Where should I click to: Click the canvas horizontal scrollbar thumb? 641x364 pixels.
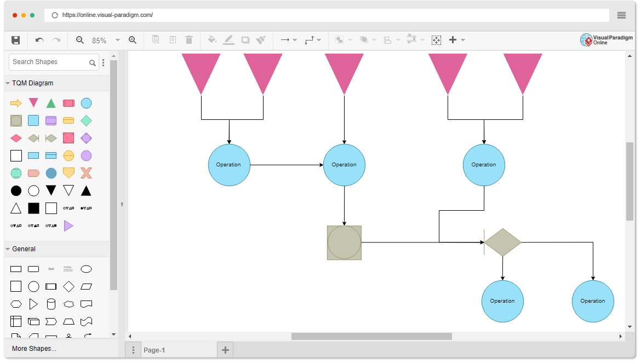[371, 336]
